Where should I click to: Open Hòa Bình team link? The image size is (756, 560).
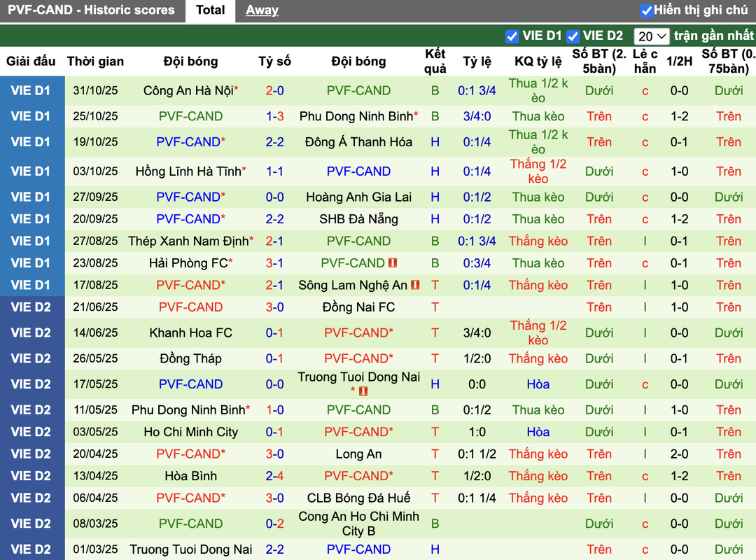click(x=191, y=476)
